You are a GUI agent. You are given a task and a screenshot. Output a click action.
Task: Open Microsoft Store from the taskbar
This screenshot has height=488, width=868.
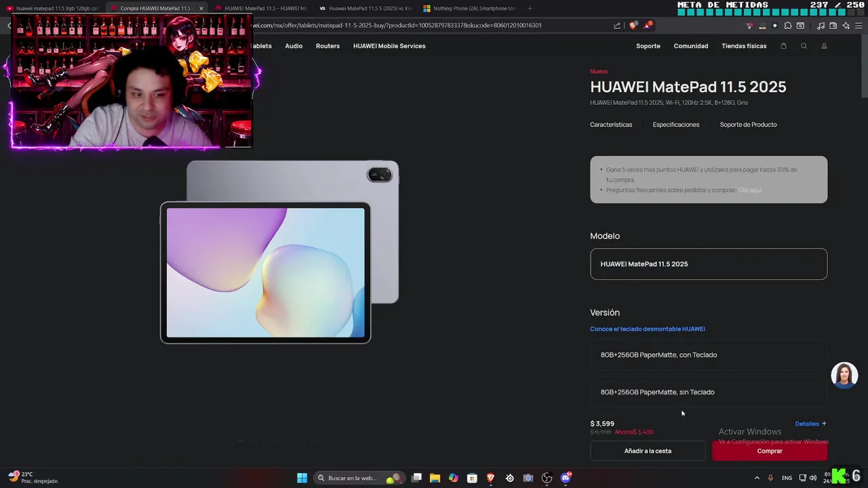(x=472, y=478)
